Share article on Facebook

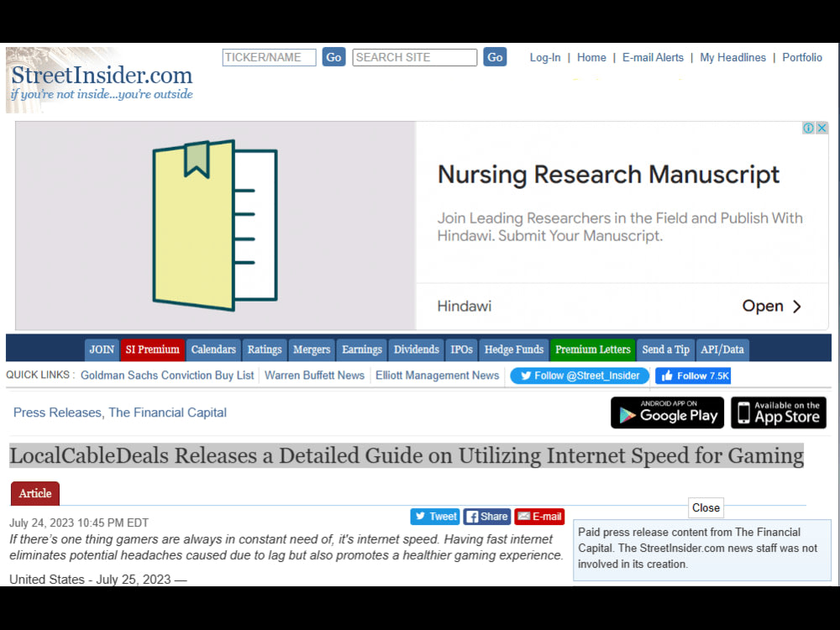(x=487, y=517)
